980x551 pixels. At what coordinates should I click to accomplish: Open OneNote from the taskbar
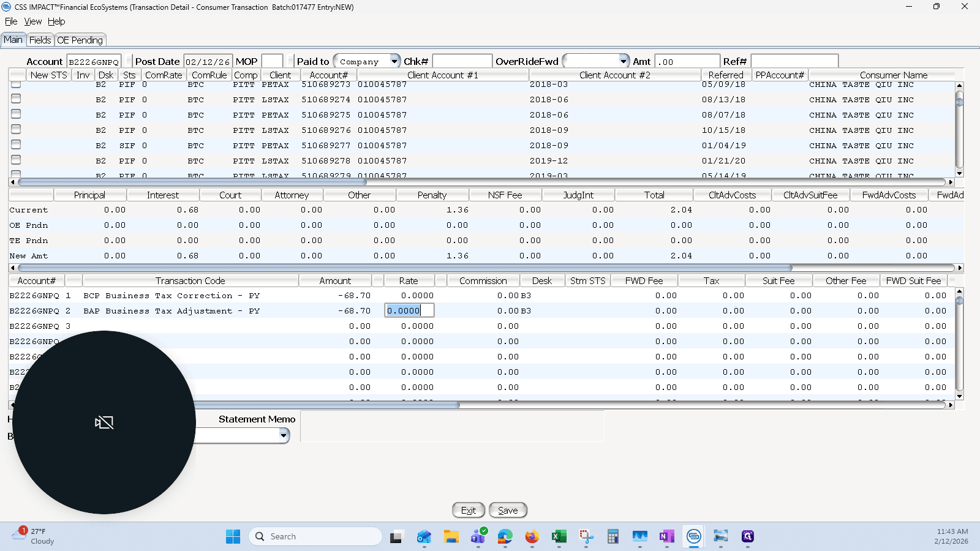(667, 537)
